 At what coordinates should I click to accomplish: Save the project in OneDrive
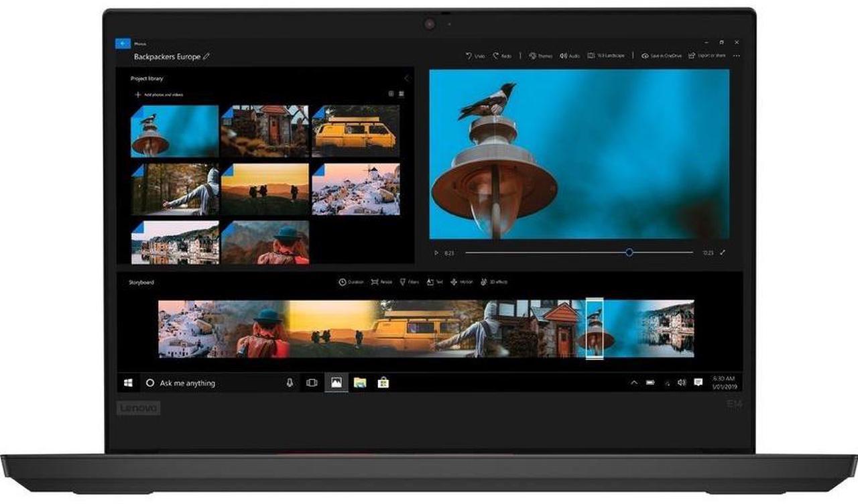662,56
